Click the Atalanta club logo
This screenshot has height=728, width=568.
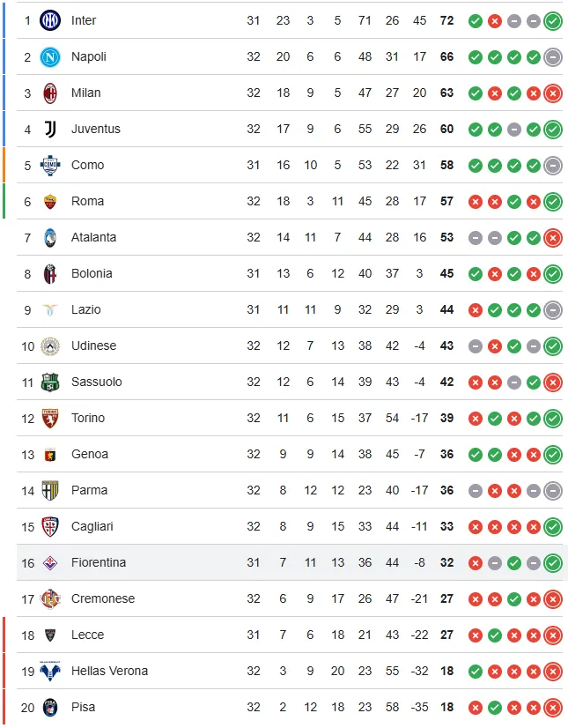(50, 236)
